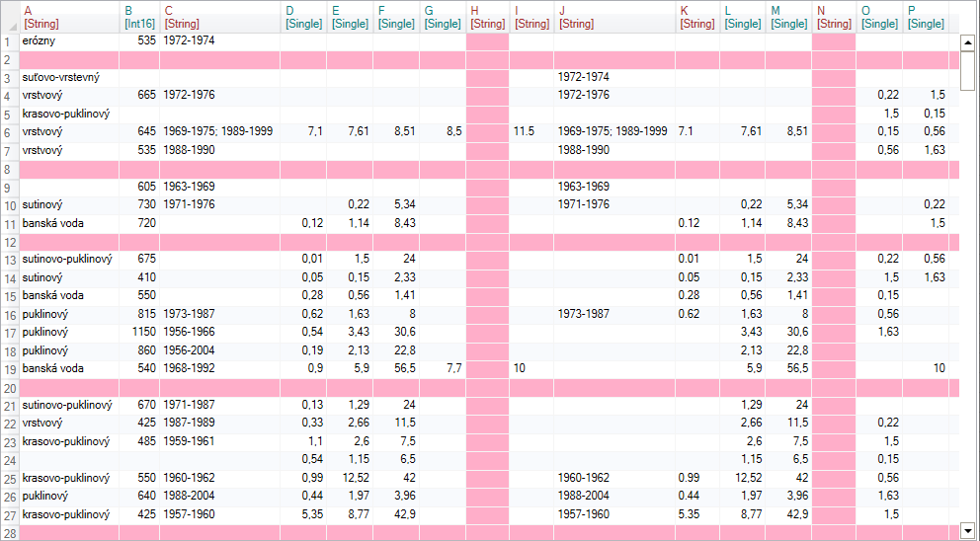Select column P header
Image resolution: width=980 pixels, height=541 pixels.
[x=926, y=17]
